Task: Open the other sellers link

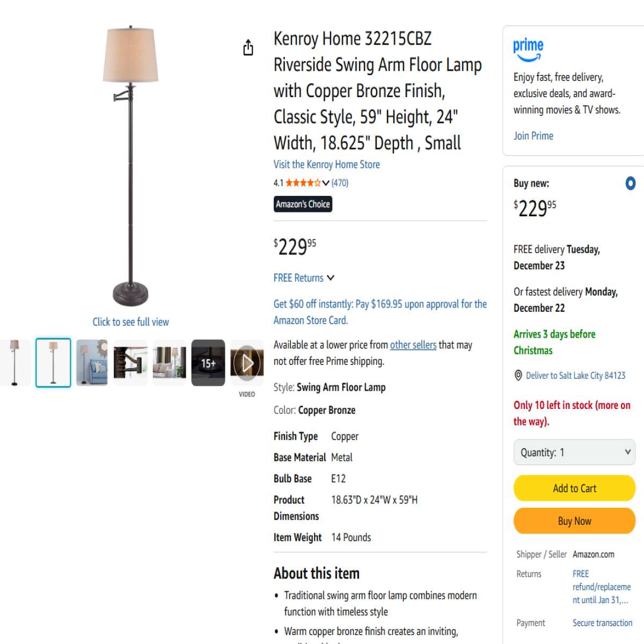Action: (x=413, y=345)
